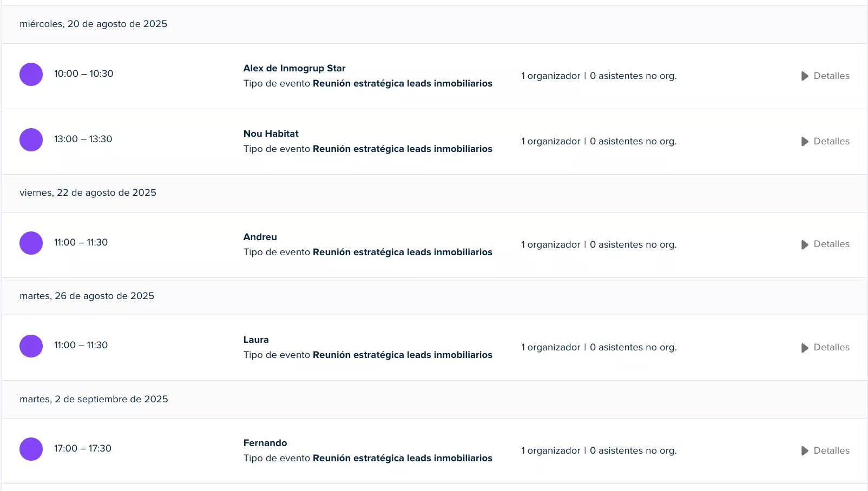Viewport: 868px width, 491px height.
Task: Click the 10:00 – 10:30 time slot
Action: click(84, 74)
